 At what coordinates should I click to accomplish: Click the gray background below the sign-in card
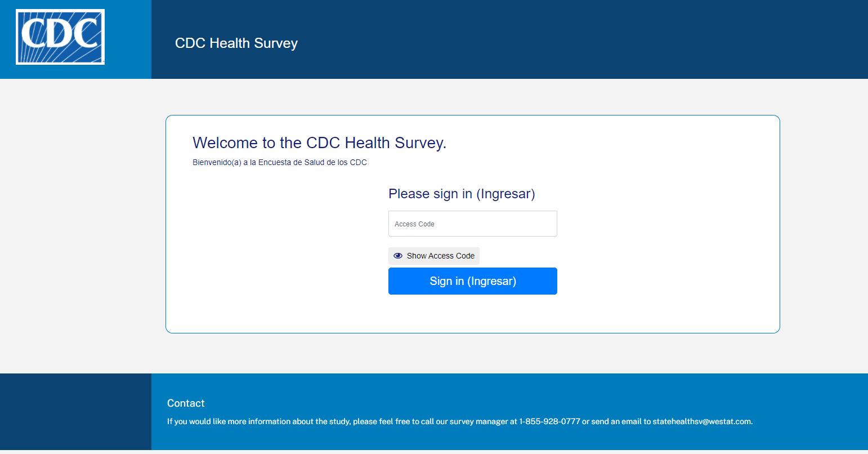473,353
